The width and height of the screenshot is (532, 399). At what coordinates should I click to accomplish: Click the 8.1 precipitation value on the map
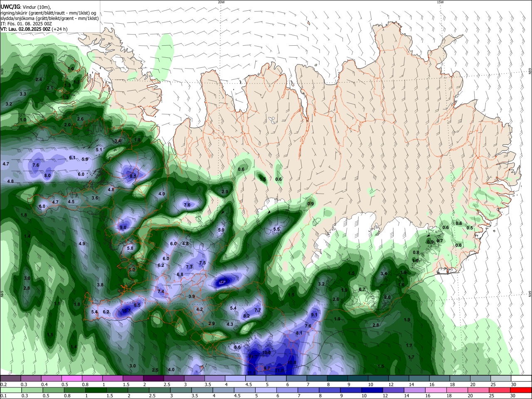[299, 333]
